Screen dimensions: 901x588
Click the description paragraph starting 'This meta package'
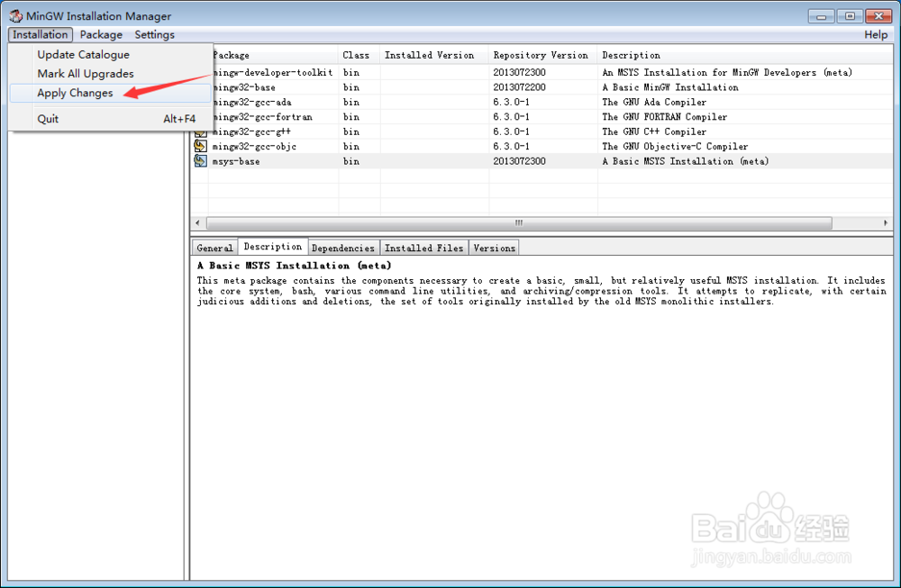(541, 291)
